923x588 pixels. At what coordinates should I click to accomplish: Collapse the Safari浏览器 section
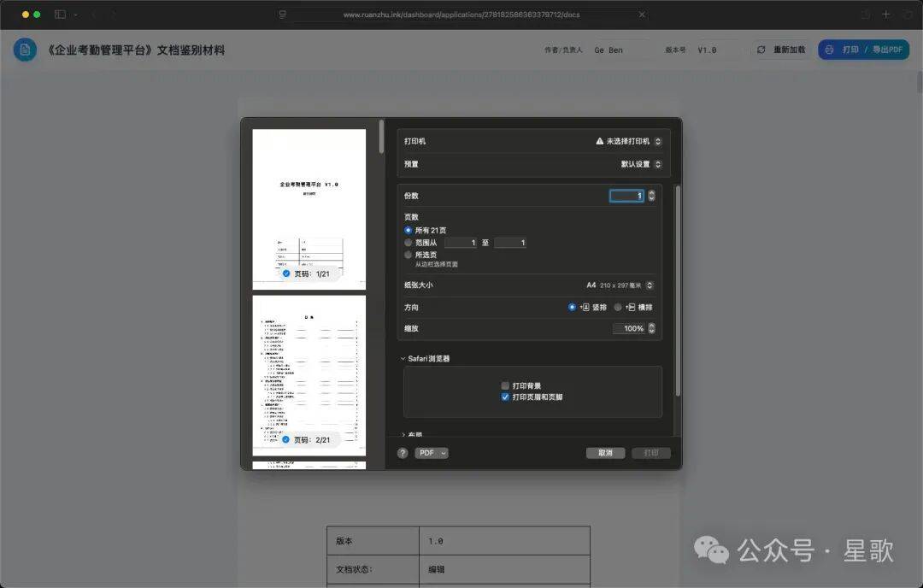[403, 359]
